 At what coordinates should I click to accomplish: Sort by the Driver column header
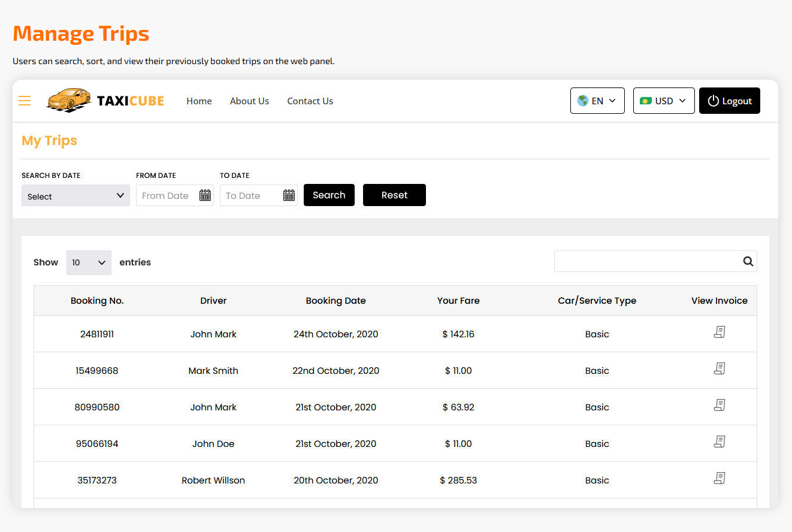(x=213, y=301)
